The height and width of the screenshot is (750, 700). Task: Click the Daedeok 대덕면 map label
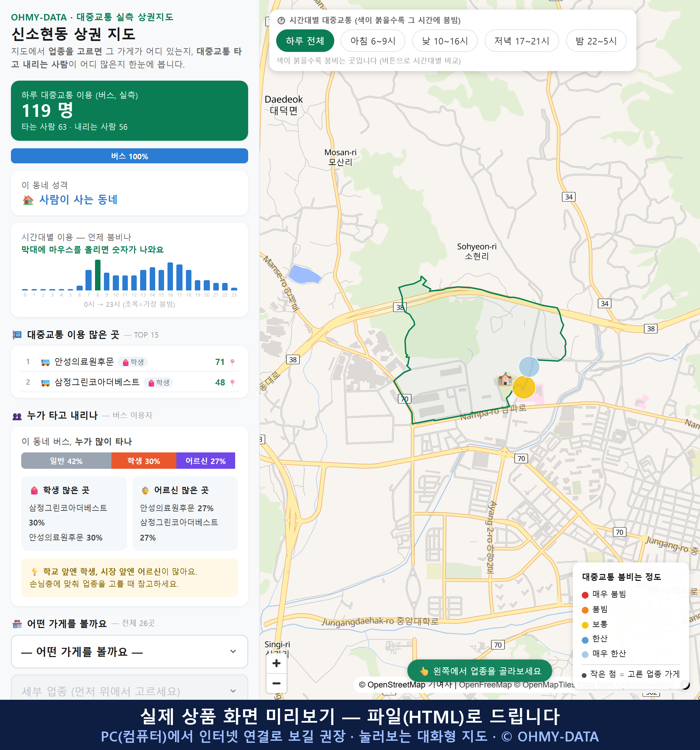284,105
